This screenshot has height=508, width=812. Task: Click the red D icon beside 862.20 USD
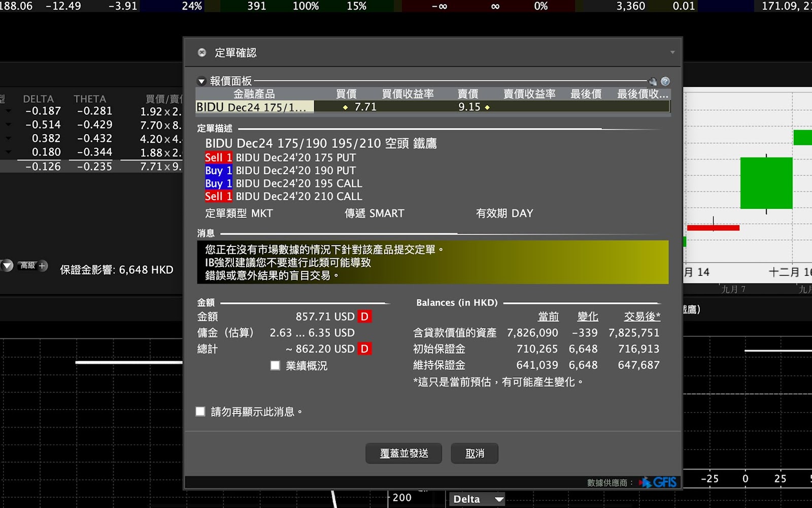pos(364,349)
